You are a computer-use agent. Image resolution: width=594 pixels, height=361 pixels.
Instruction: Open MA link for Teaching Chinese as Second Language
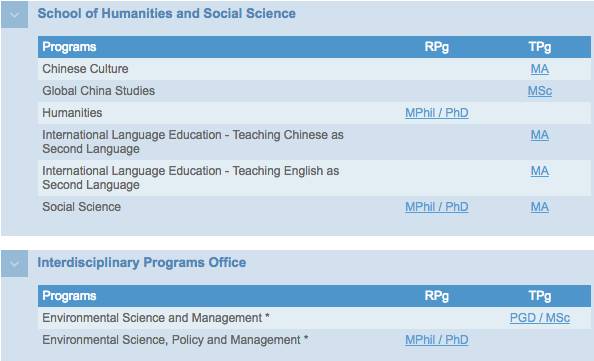540,135
